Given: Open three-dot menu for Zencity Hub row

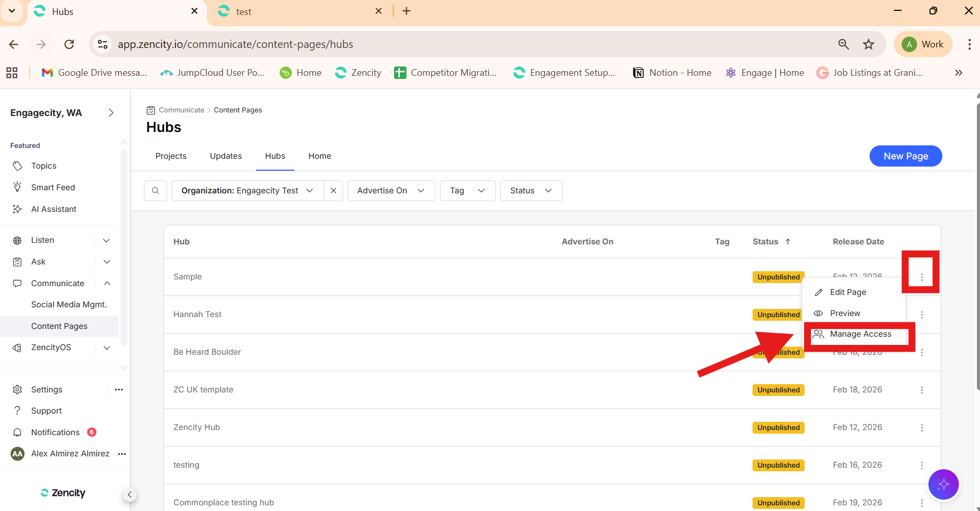Looking at the screenshot, I should [x=922, y=427].
